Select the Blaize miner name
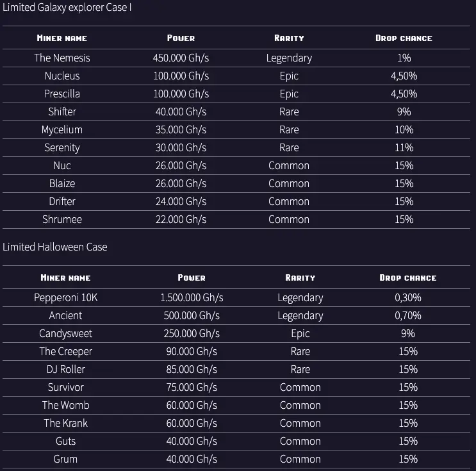This screenshot has width=476, height=471. point(62,183)
